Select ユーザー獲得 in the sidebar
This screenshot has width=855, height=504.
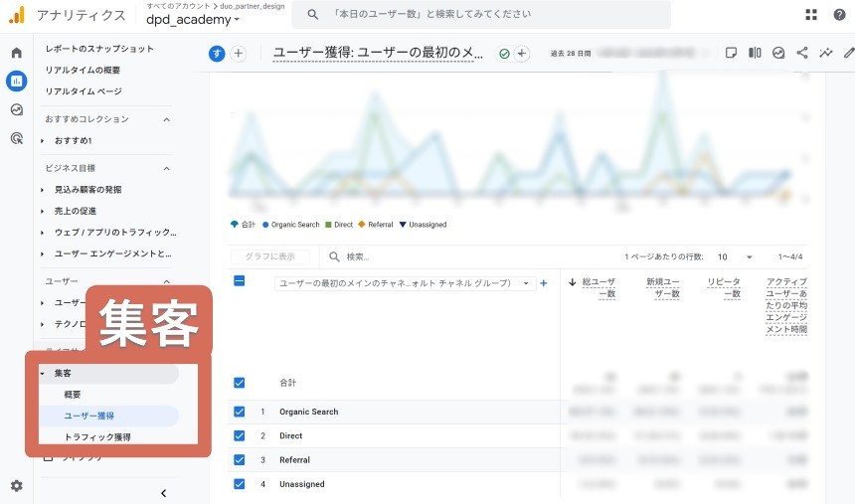pyautogui.click(x=89, y=416)
